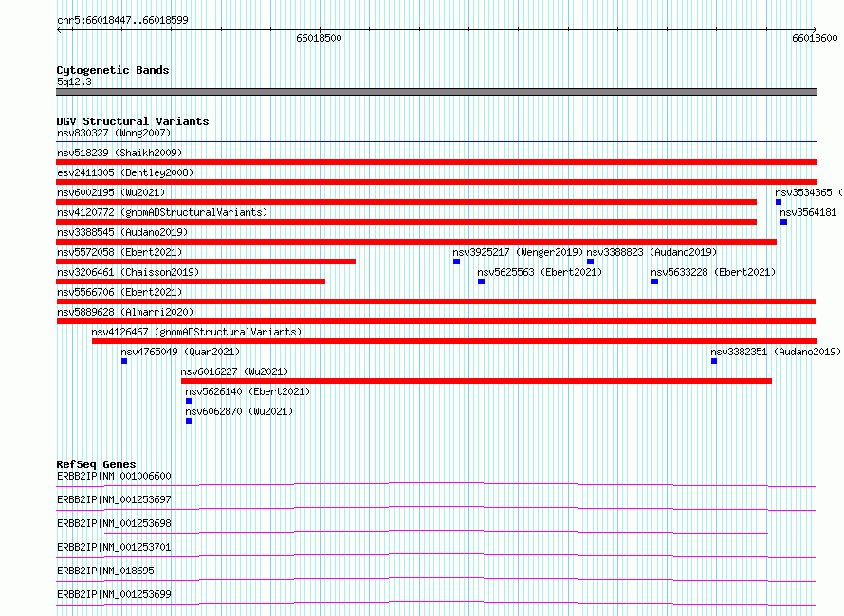Open transcript ERBB2IP|NM_001006600

tap(114, 476)
